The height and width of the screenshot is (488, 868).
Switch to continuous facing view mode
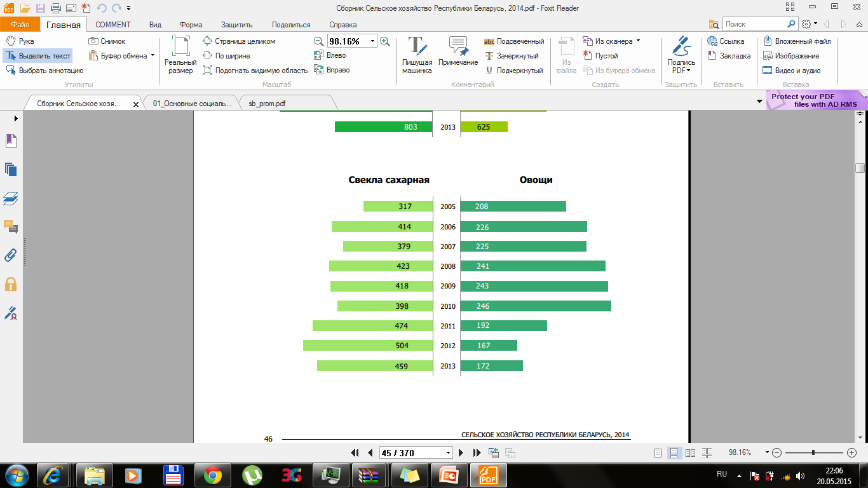pyautogui.click(x=706, y=453)
